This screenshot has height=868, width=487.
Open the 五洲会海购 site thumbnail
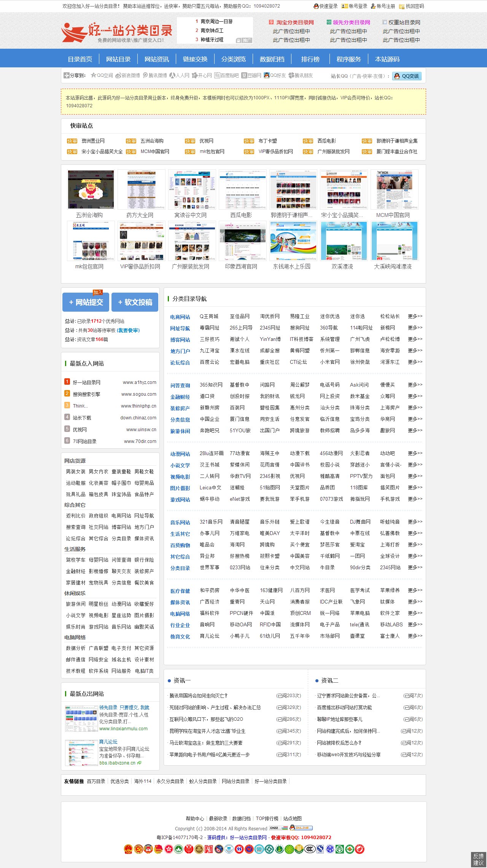coord(91,190)
